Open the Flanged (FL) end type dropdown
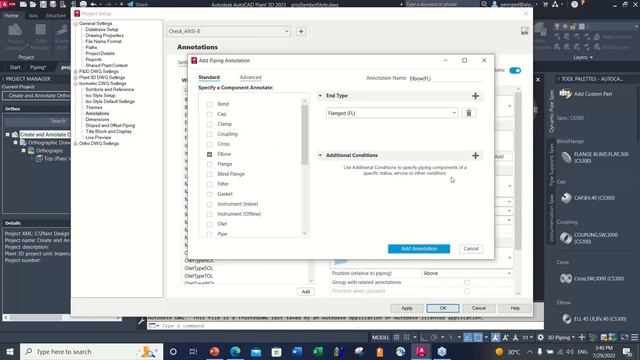The image size is (640, 360). 392,113
